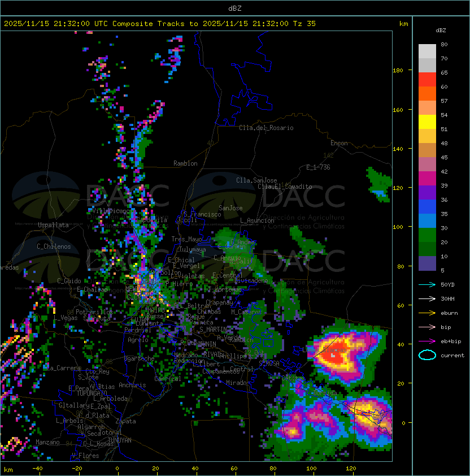Click the Tulumaya place label
This screenshot has height=476, width=470.
point(193,249)
